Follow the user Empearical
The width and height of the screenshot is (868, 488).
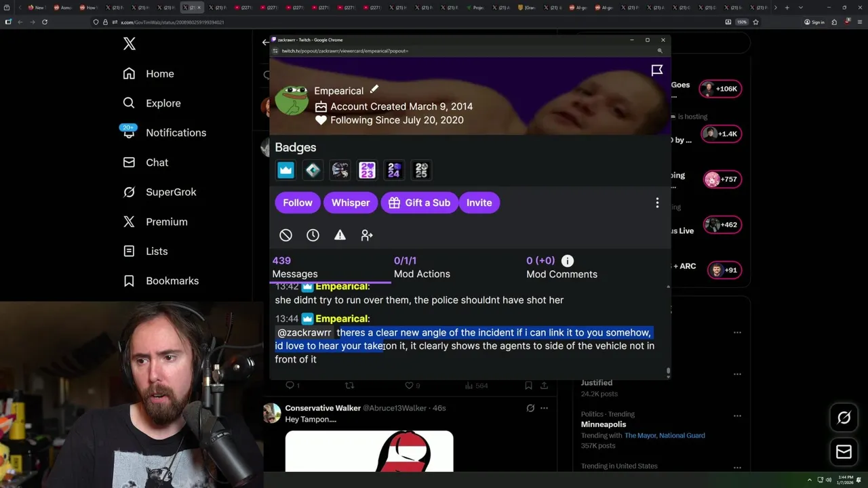tap(298, 203)
